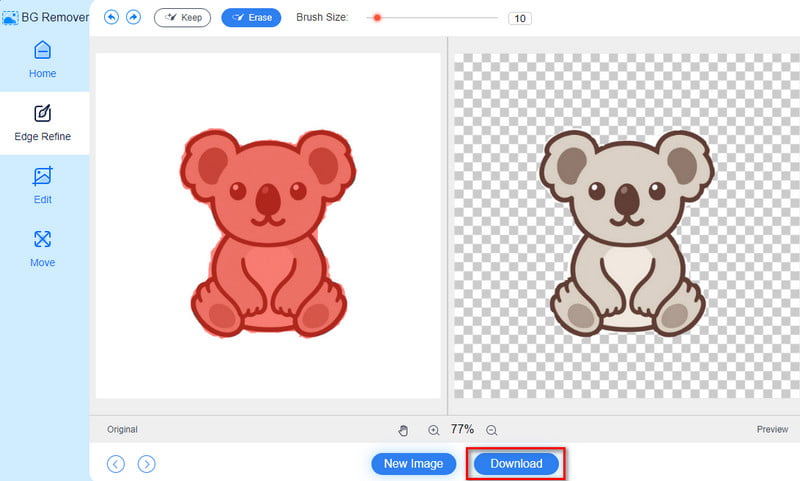Go to previous image arrow
The height and width of the screenshot is (481, 800).
[116, 463]
